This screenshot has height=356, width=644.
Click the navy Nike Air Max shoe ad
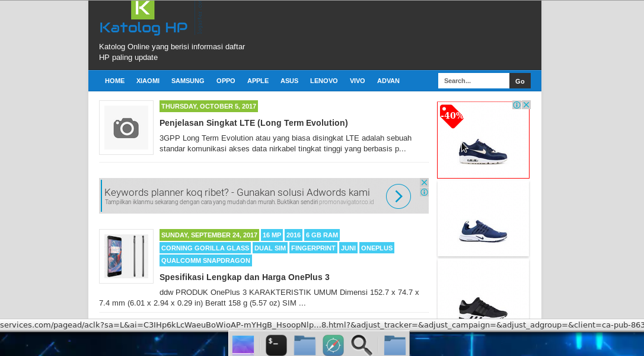(x=483, y=152)
